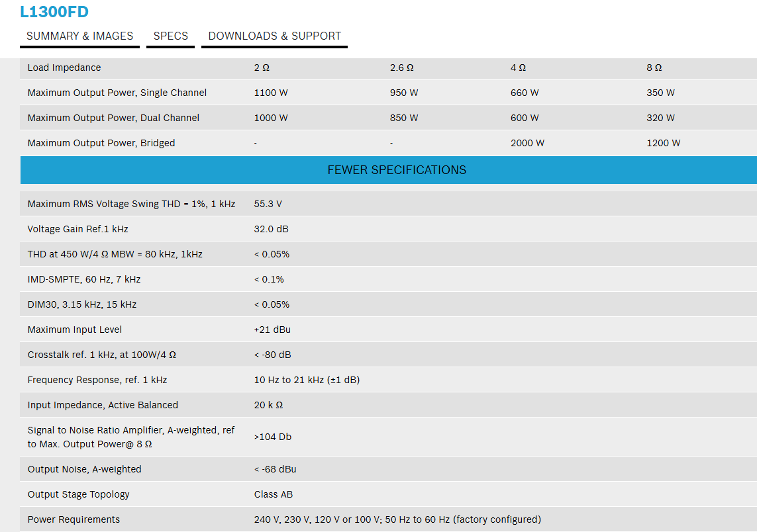Select DIM30, 3.15 kHz, 15 kHz label
The image size is (757, 532).
coord(82,304)
